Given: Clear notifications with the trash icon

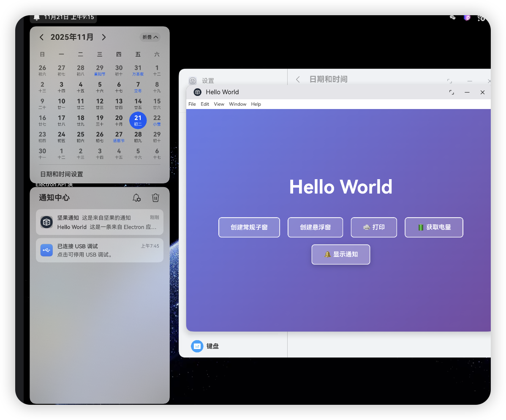Looking at the screenshot, I should pyautogui.click(x=155, y=198).
